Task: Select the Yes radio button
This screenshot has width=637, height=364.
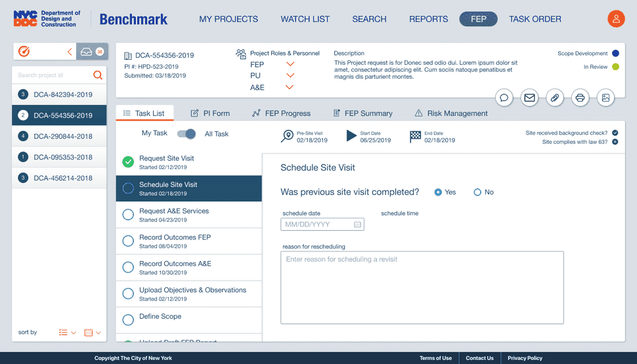Action: point(438,192)
